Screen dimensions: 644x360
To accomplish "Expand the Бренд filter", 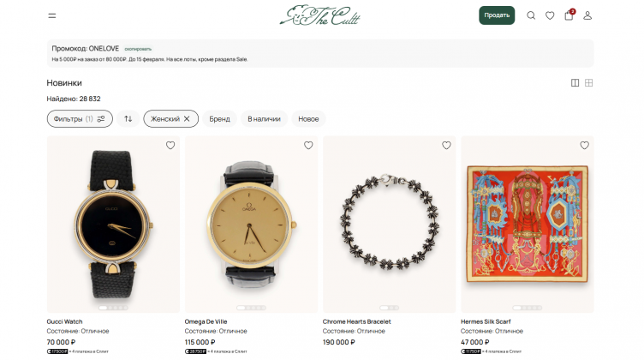I will click(x=220, y=119).
